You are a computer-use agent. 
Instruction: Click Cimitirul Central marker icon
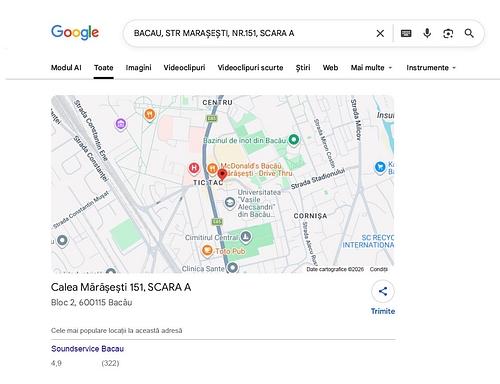(x=246, y=237)
